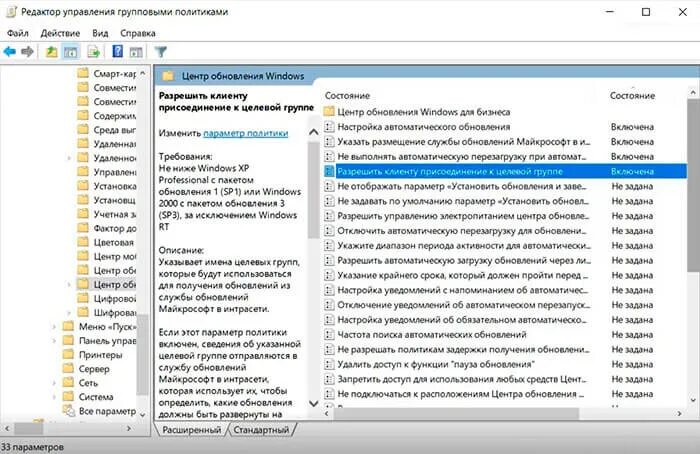Open the Справка menu

pyautogui.click(x=138, y=33)
